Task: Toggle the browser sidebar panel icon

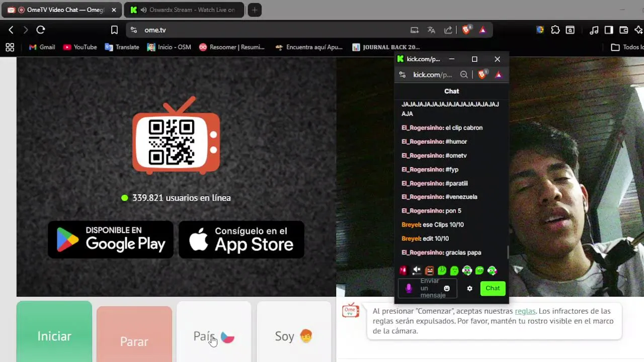Action: pyautogui.click(x=609, y=30)
